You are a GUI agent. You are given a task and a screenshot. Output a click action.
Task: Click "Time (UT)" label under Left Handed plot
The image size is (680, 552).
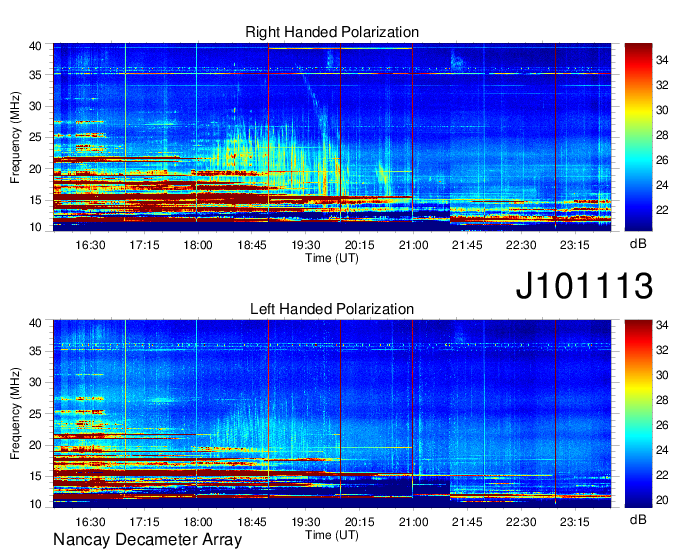tap(332, 535)
